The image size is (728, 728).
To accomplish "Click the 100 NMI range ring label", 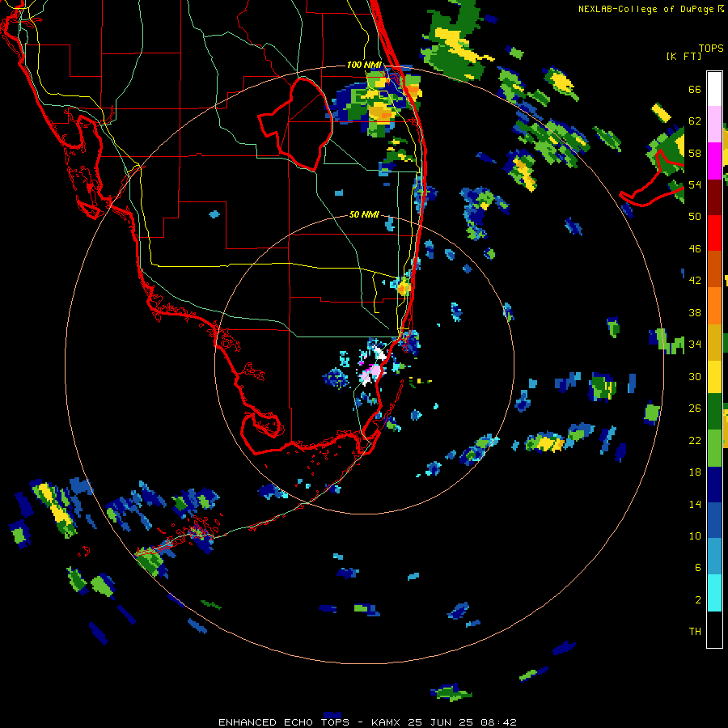I will point(364,65).
